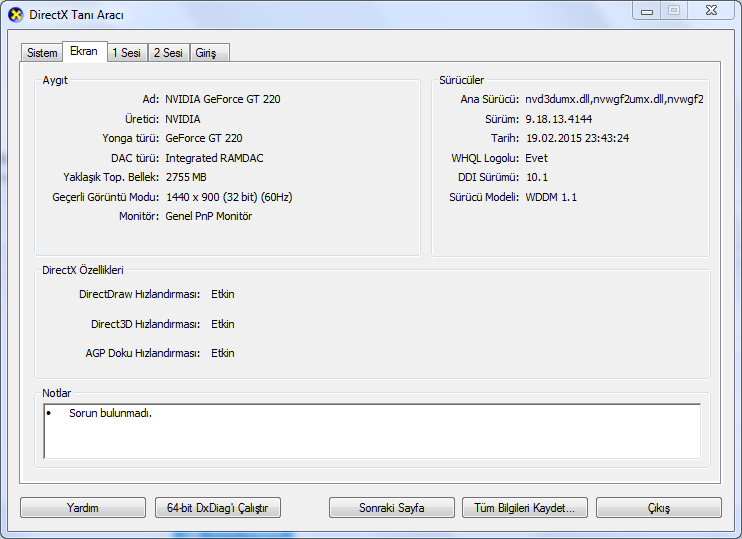
Task: Click the WHQL Logolu value Evet
Action: 536,158
